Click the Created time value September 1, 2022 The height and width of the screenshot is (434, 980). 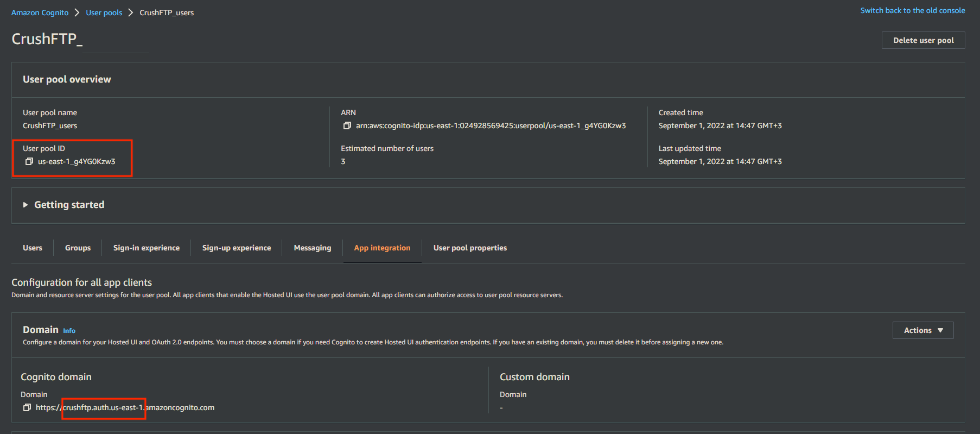pos(720,125)
